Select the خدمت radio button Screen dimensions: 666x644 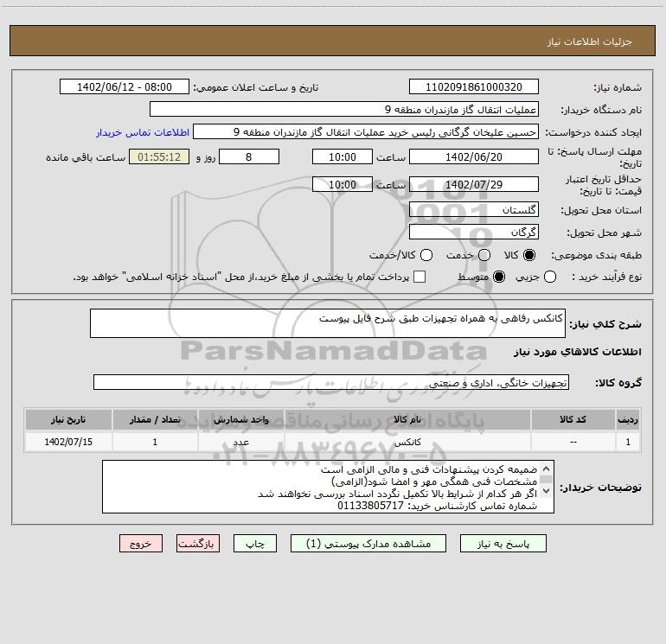[484, 255]
